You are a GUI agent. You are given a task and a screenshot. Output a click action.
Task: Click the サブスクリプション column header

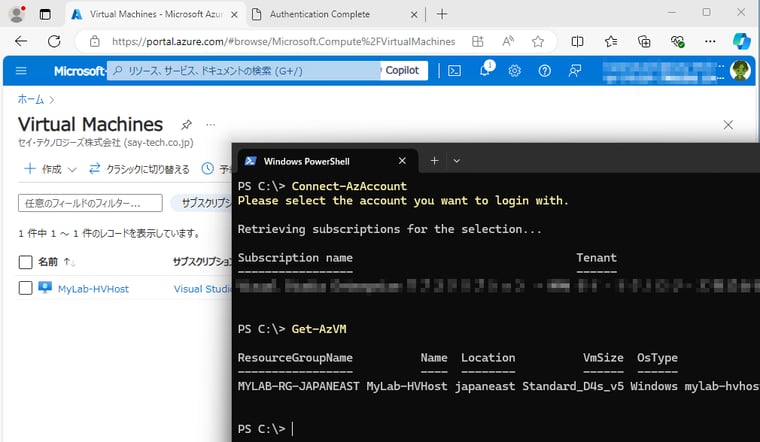(x=203, y=262)
